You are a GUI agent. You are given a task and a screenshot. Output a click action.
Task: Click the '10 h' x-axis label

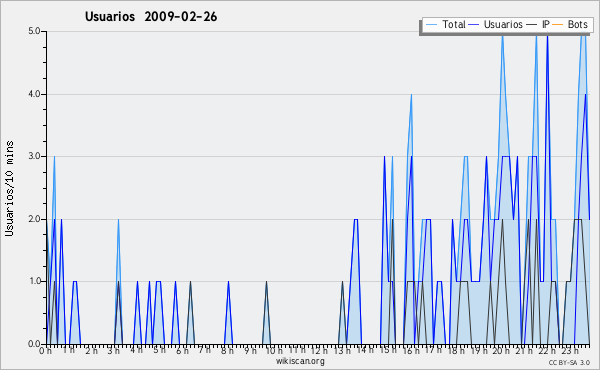(274, 351)
